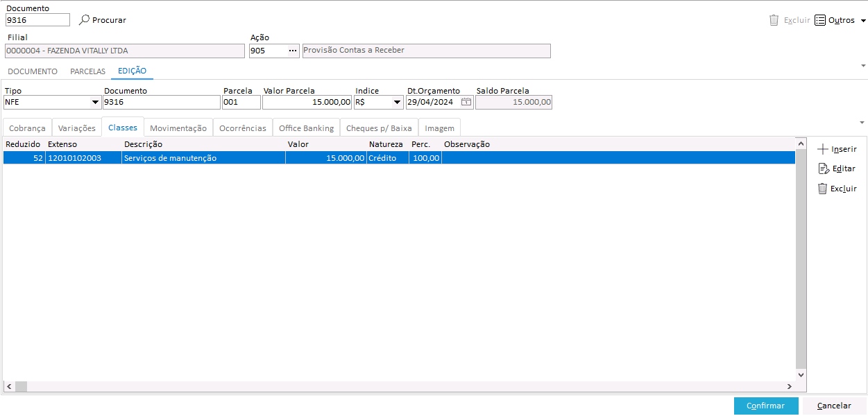Click the Descrição column header
The width and height of the screenshot is (868, 416).
pos(203,144)
